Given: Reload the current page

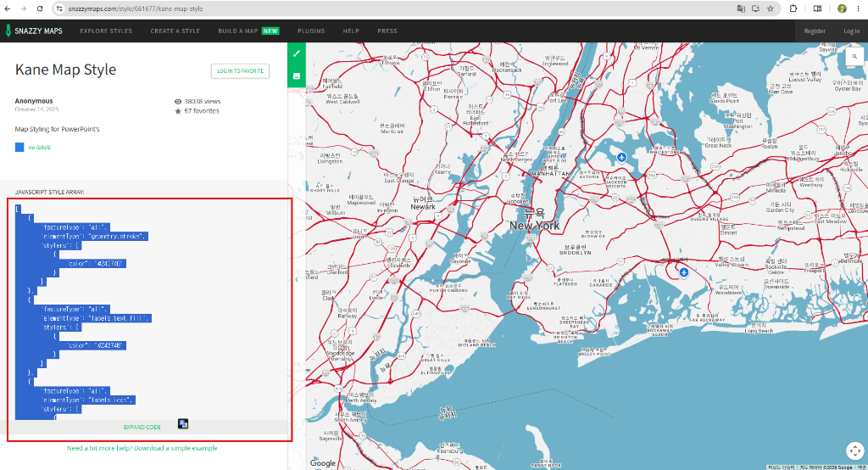Looking at the screenshot, I should 40,8.
